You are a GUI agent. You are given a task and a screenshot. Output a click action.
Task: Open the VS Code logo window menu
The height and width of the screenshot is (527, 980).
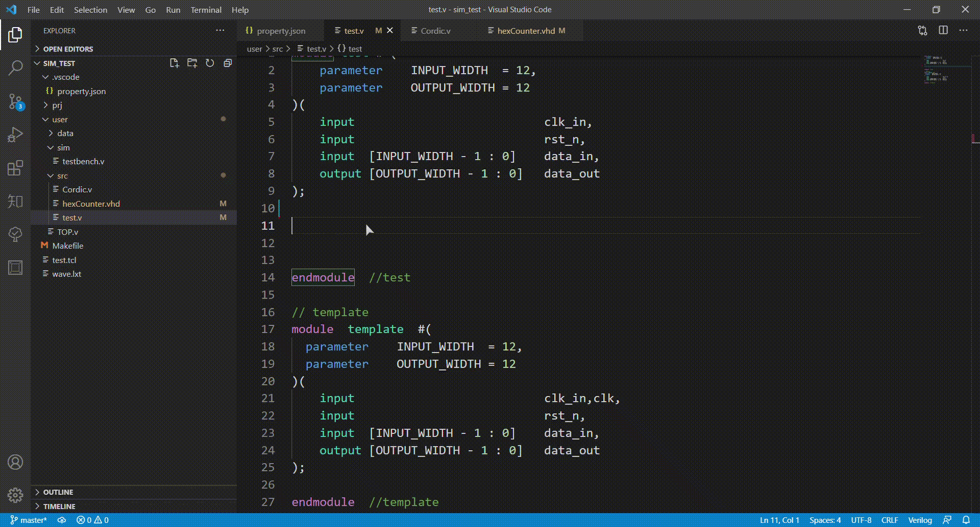11,10
